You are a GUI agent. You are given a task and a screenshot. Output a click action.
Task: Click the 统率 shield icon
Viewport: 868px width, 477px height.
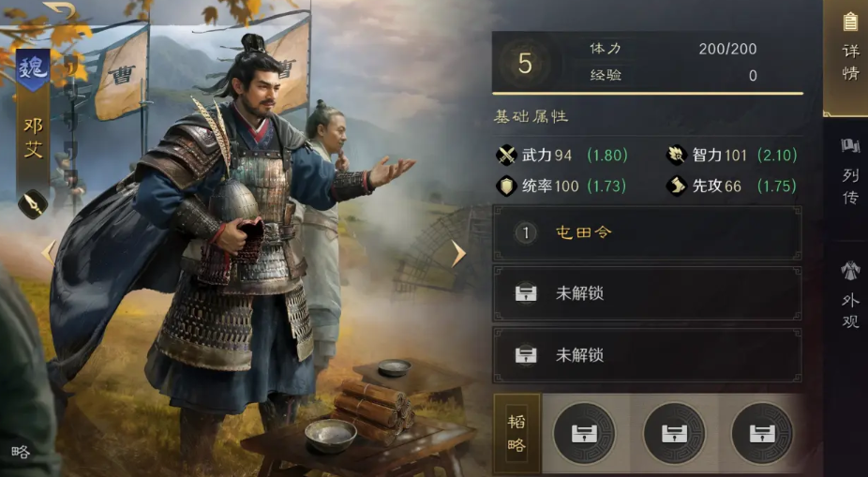click(x=506, y=186)
